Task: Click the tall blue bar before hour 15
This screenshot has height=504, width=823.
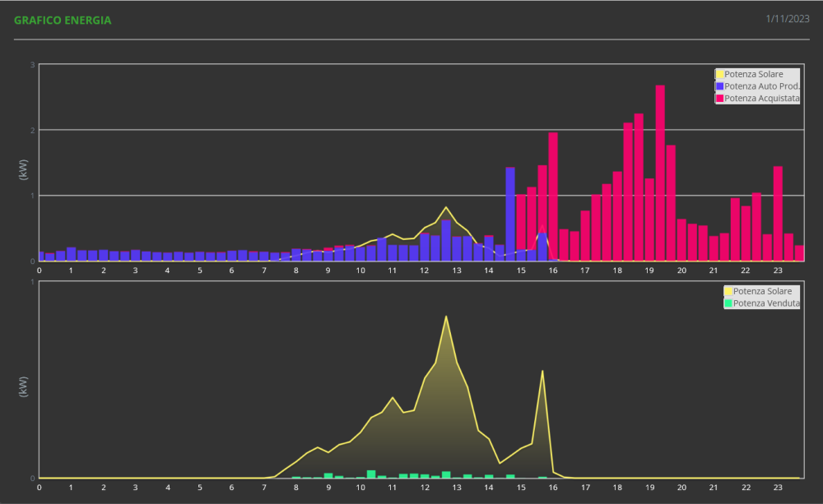Action: pyautogui.click(x=510, y=214)
